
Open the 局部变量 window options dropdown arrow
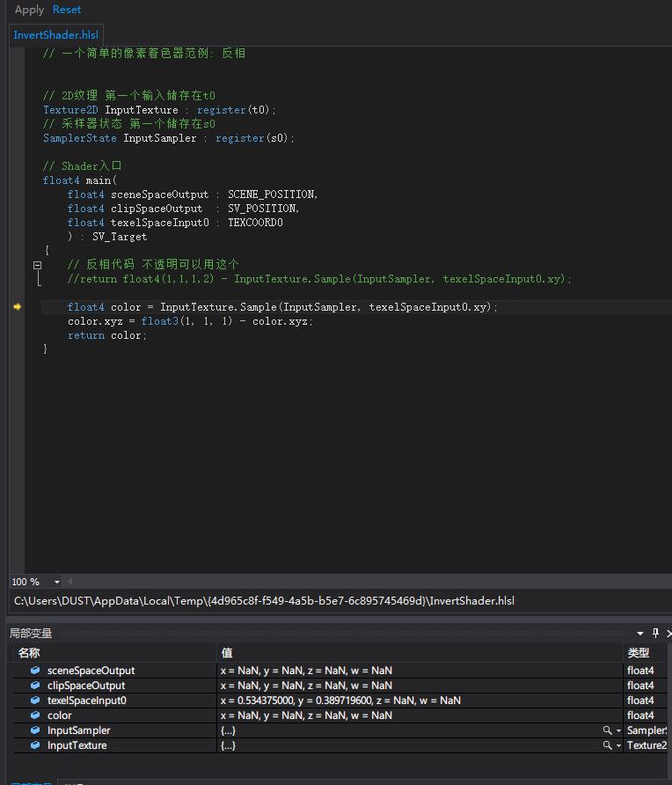[x=640, y=634]
